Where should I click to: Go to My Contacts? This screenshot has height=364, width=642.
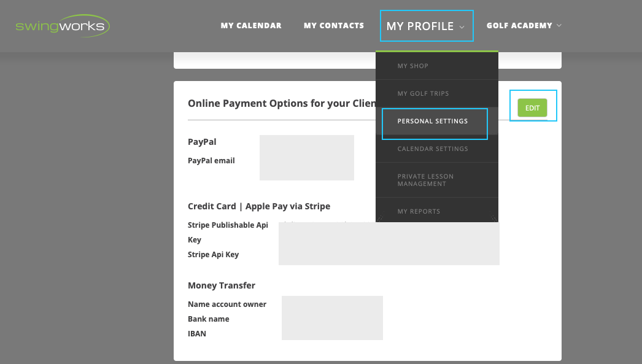pos(333,26)
